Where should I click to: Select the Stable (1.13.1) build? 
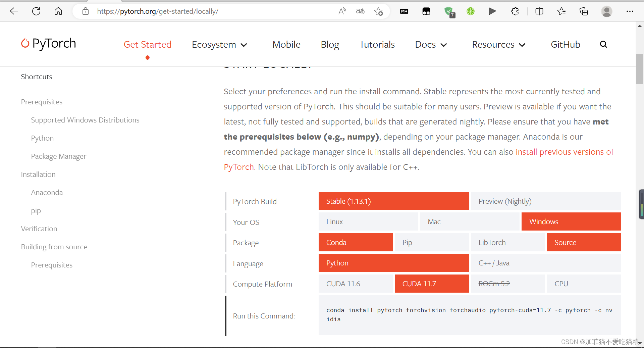[x=393, y=201]
